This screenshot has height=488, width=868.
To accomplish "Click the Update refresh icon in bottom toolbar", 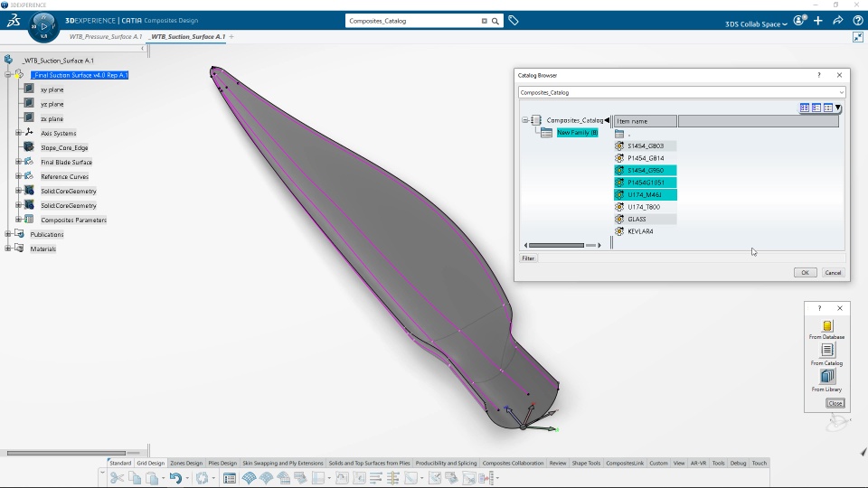I will click(x=202, y=478).
